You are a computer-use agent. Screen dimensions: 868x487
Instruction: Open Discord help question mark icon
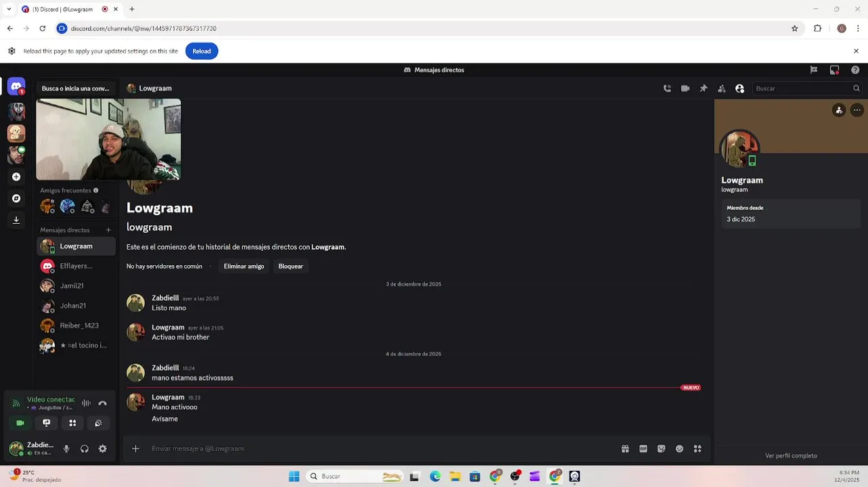coord(855,70)
